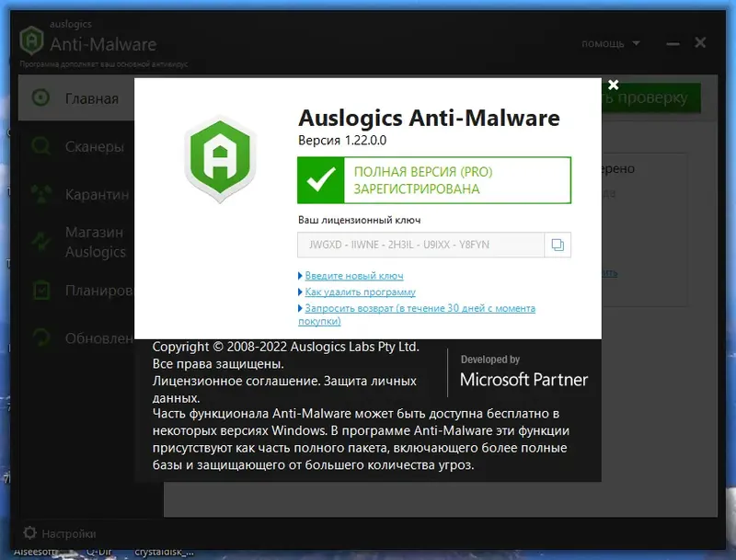Click the Настройки gear icon

[x=29, y=532]
